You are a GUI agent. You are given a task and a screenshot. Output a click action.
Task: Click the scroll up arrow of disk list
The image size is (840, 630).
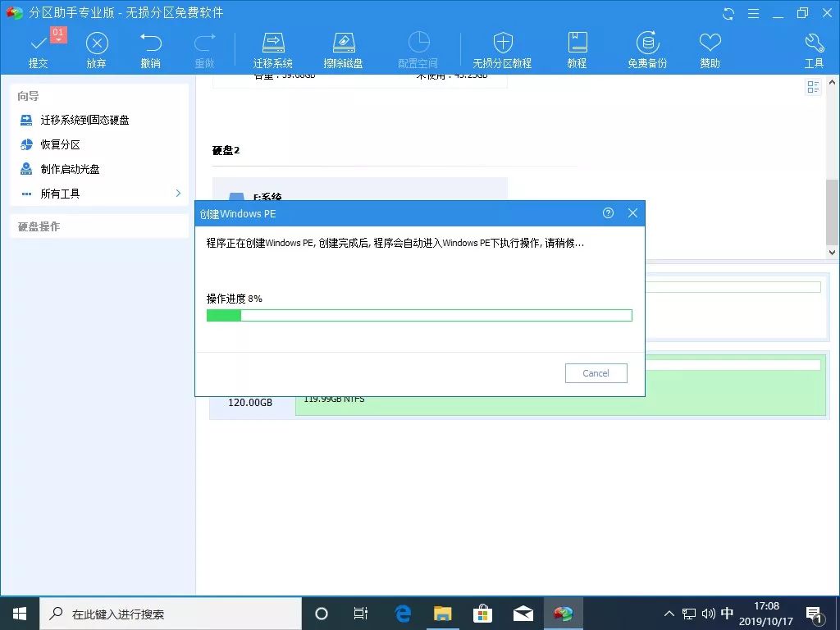coord(832,83)
